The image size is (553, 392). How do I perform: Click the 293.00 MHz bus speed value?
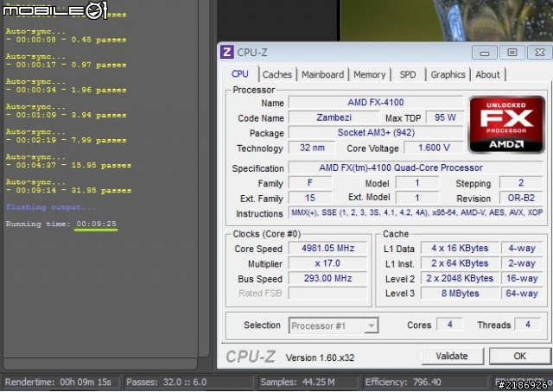point(327,279)
